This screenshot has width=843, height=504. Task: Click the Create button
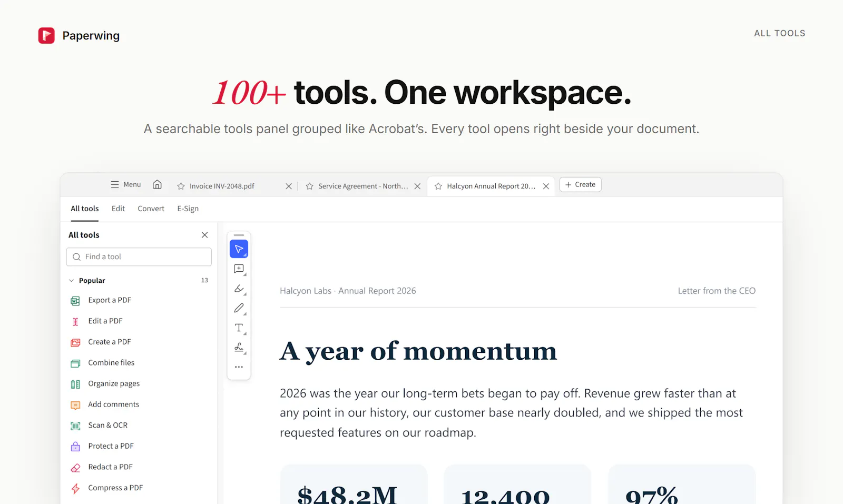(x=580, y=184)
